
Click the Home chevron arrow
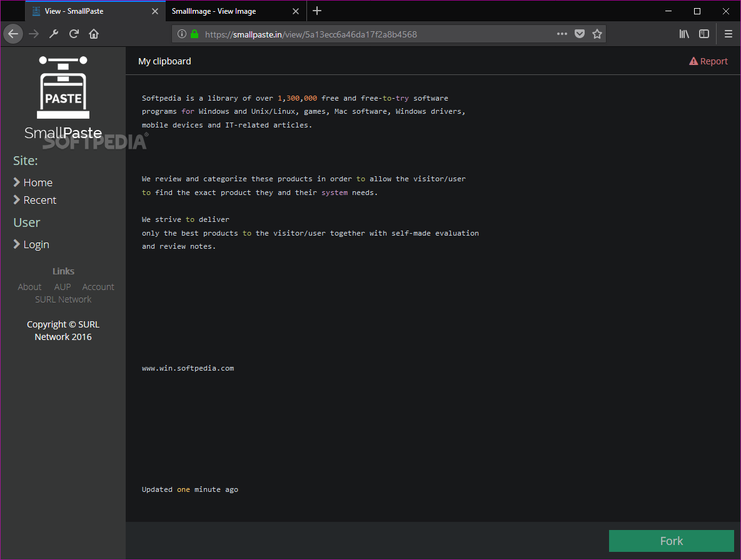pyautogui.click(x=16, y=182)
